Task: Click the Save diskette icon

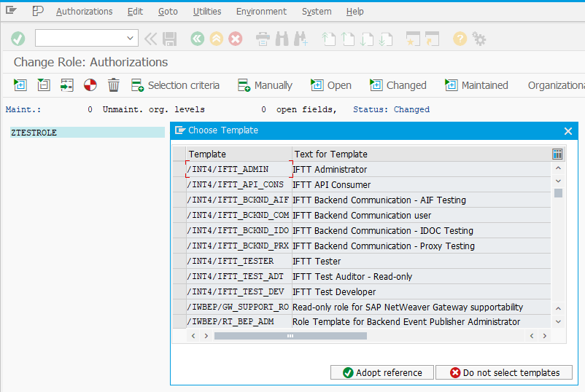Action: point(170,39)
